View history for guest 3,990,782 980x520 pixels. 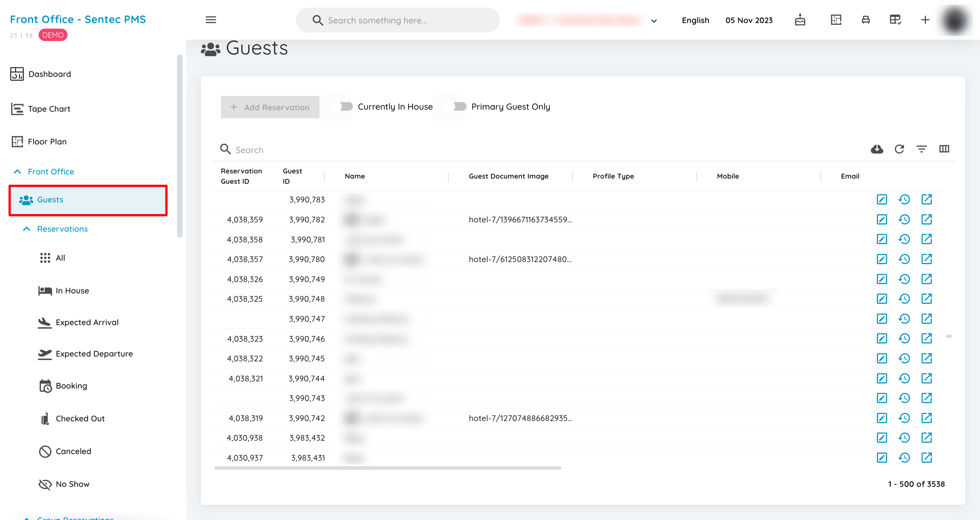904,220
